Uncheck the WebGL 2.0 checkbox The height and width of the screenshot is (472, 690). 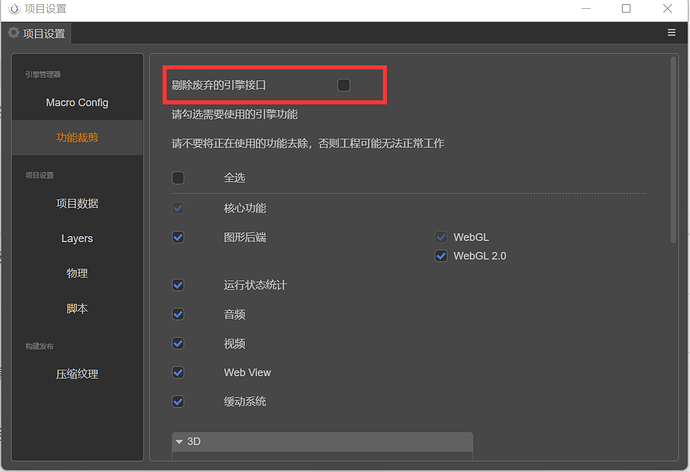coord(441,256)
